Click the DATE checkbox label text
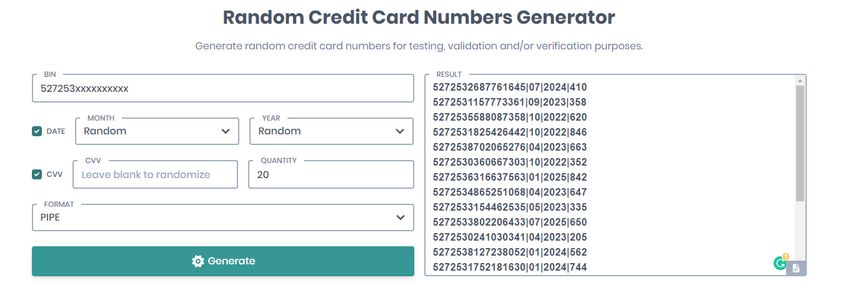868x285 pixels. pyautogui.click(x=56, y=131)
